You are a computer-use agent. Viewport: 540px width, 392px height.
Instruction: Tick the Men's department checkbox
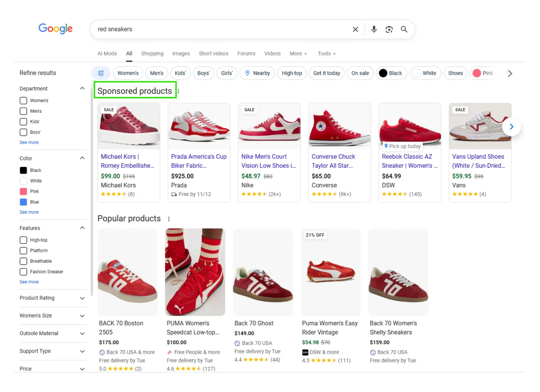coord(23,111)
